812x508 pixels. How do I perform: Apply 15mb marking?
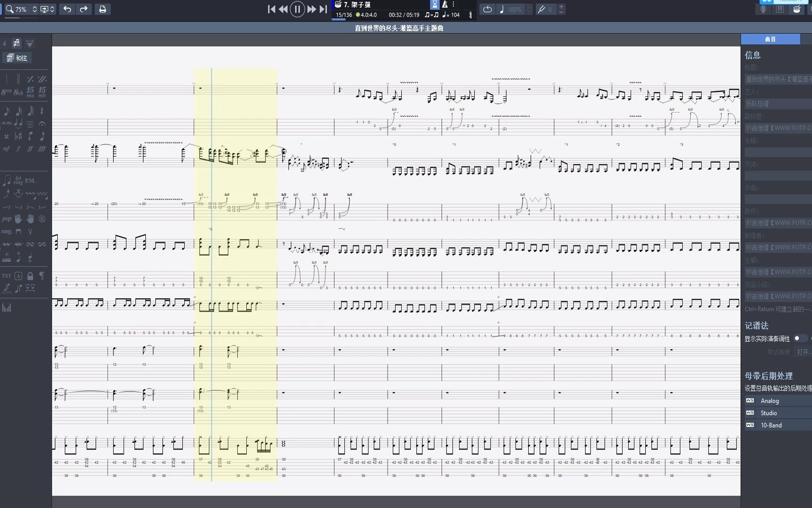[x=42, y=92]
